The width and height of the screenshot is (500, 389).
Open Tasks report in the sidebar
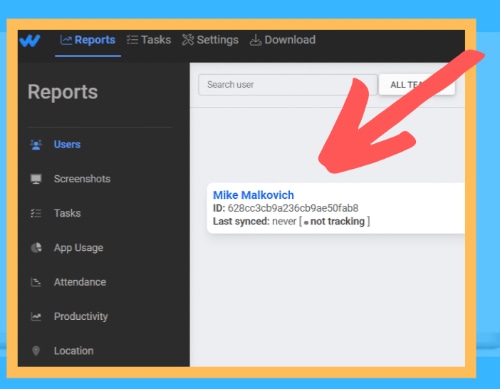67,213
